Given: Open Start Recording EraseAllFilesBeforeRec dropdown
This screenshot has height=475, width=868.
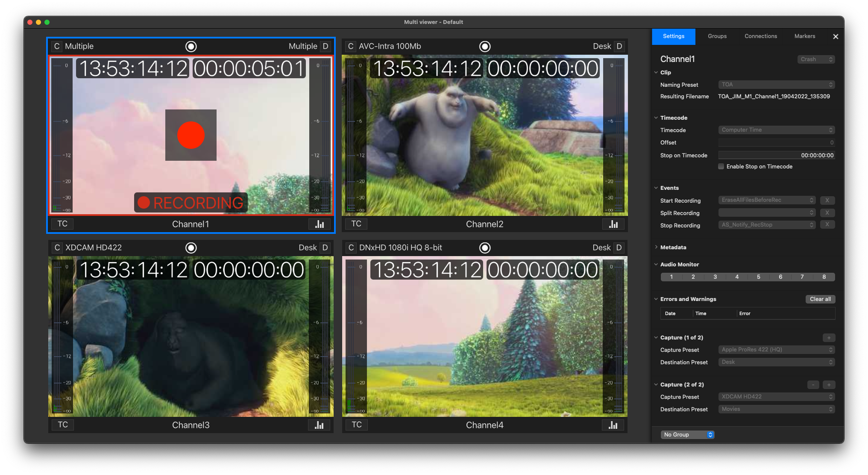Looking at the screenshot, I should 767,200.
